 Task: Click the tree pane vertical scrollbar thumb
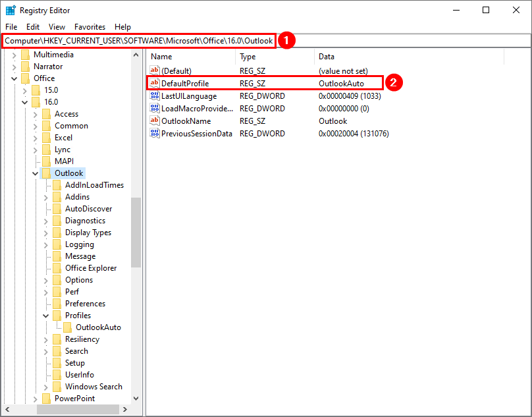136,232
